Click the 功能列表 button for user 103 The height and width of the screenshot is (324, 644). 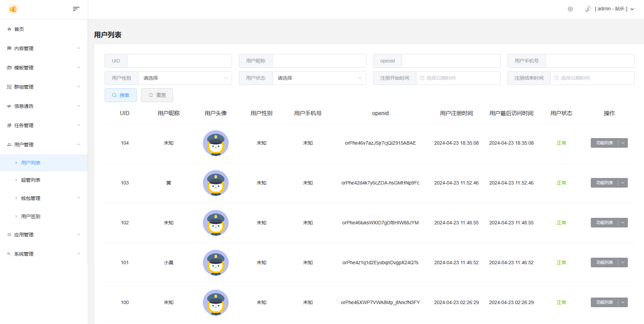pos(605,183)
